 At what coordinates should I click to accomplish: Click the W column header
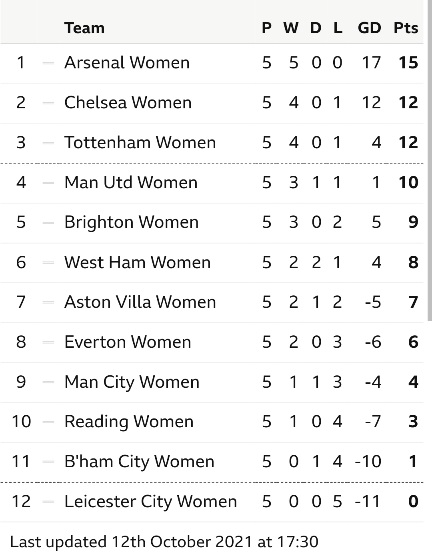click(291, 28)
